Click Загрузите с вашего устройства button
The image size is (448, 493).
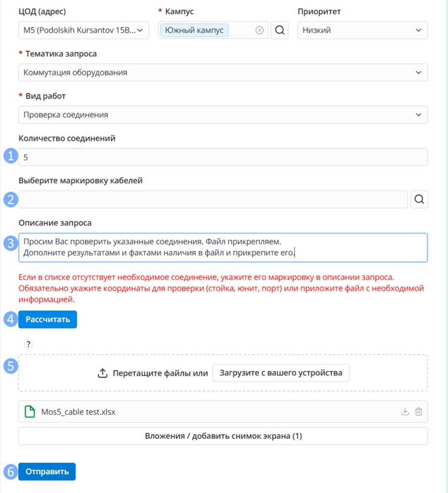click(281, 373)
